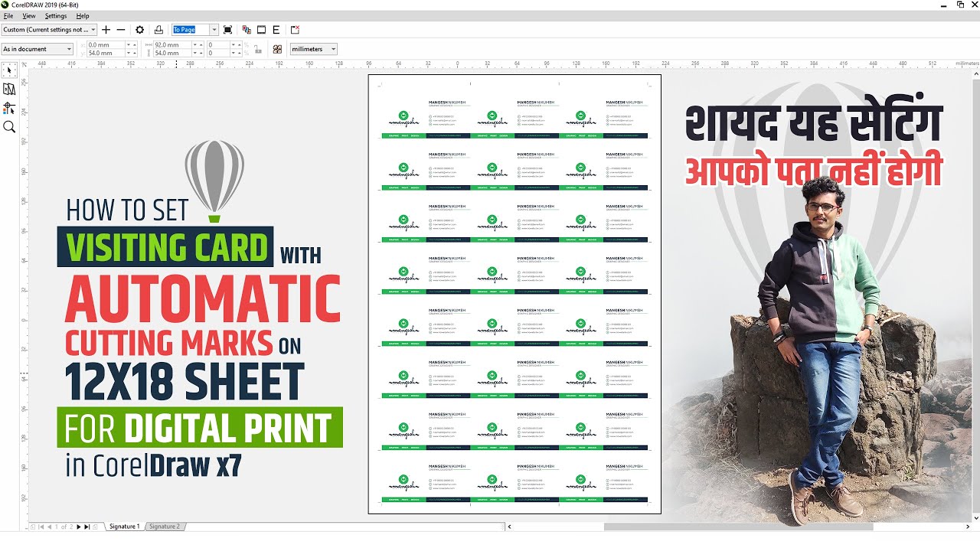Select the Imposition Layout tool
980x551 pixels.
coord(9,90)
